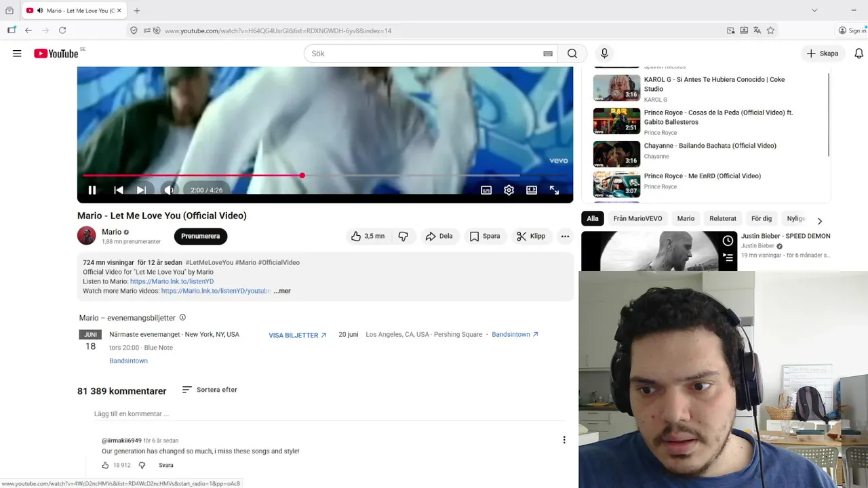Open tab list dropdown arrow

point(814,10)
